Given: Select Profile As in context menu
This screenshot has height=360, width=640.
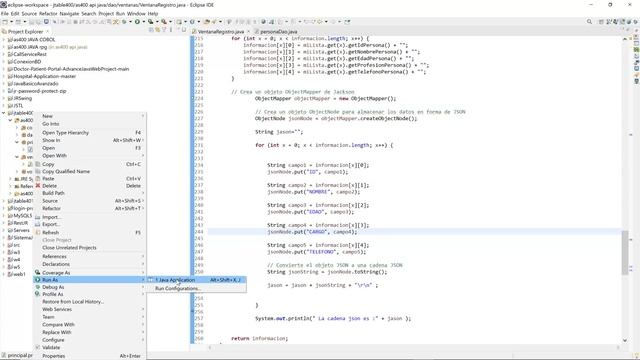Looking at the screenshot, I should pyautogui.click(x=89, y=294).
